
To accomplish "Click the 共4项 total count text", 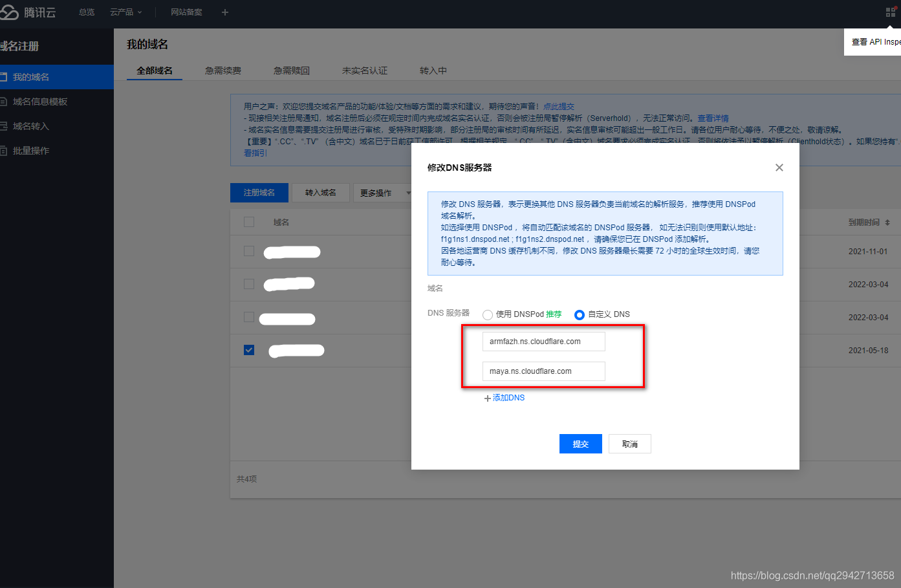I will pyautogui.click(x=246, y=479).
